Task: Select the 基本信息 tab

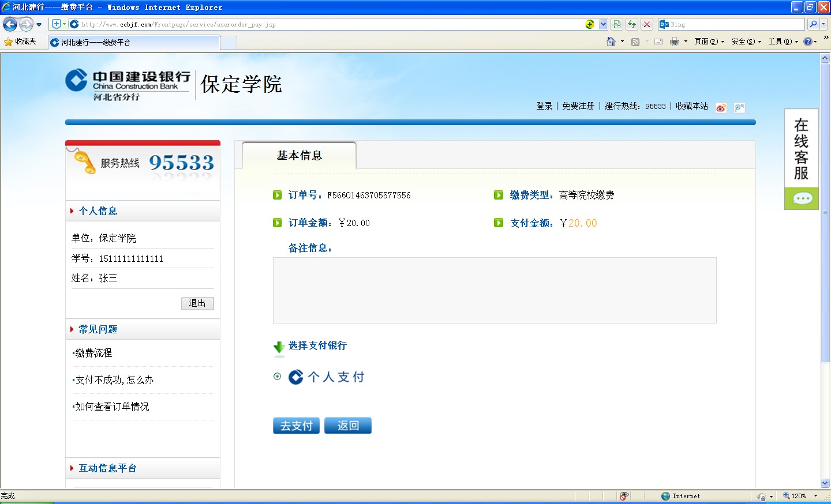Action: tap(299, 156)
